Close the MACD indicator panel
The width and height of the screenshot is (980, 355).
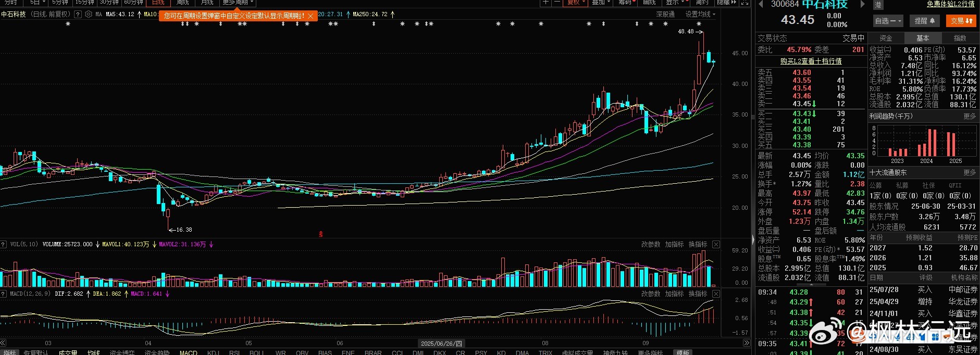click(x=716, y=294)
